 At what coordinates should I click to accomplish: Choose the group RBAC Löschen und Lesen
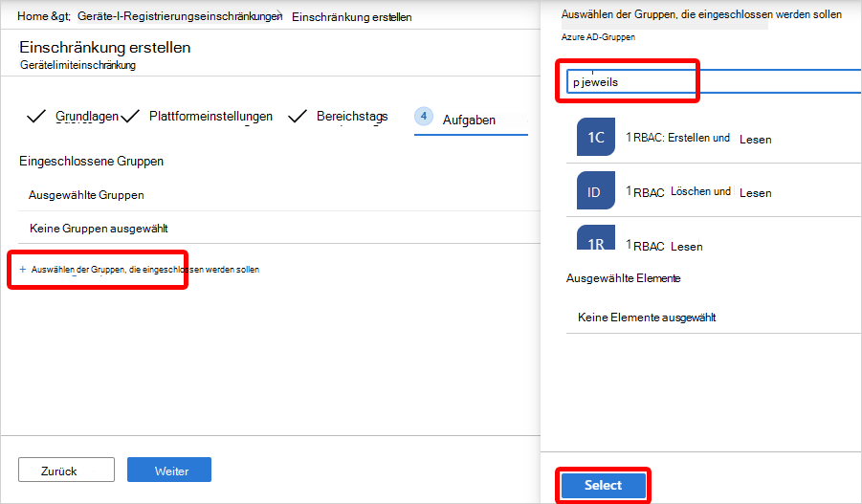click(x=714, y=191)
